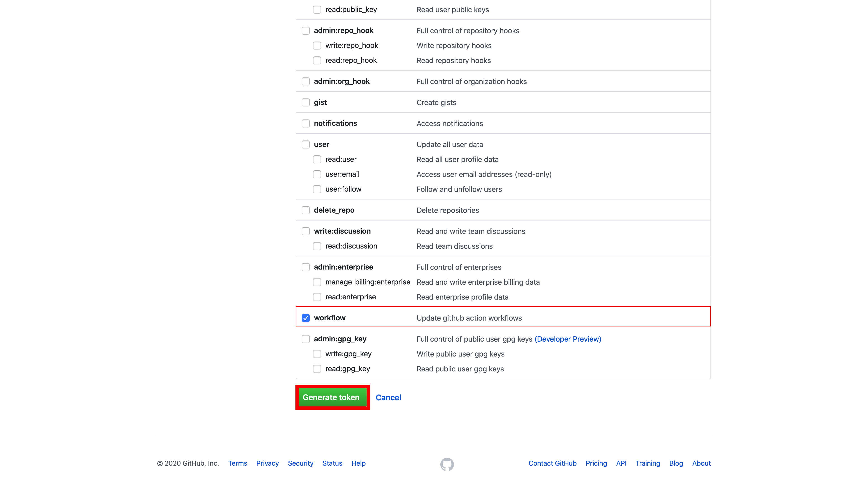
Task: Enable the admin:repo_hook scope
Action: [x=306, y=31]
